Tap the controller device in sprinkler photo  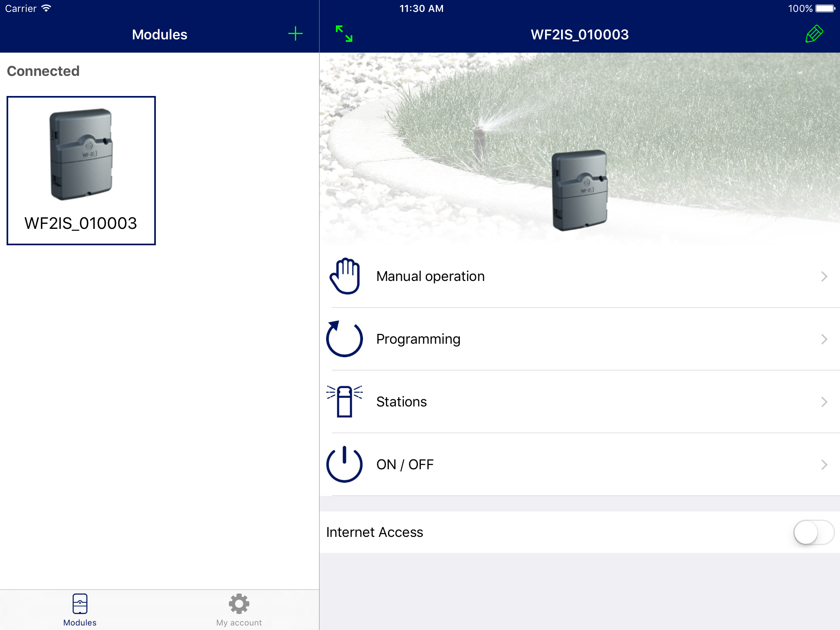(x=579, y=190)
